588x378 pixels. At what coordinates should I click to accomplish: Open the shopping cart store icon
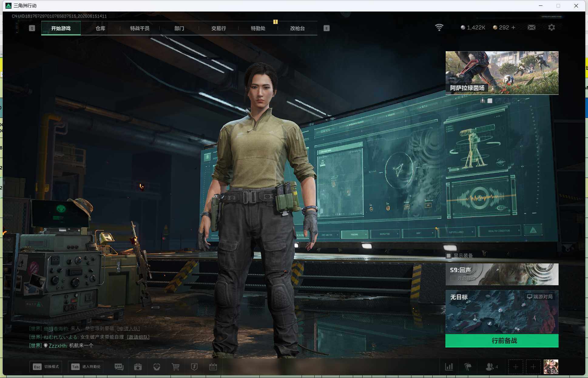(x=175, y=367)
